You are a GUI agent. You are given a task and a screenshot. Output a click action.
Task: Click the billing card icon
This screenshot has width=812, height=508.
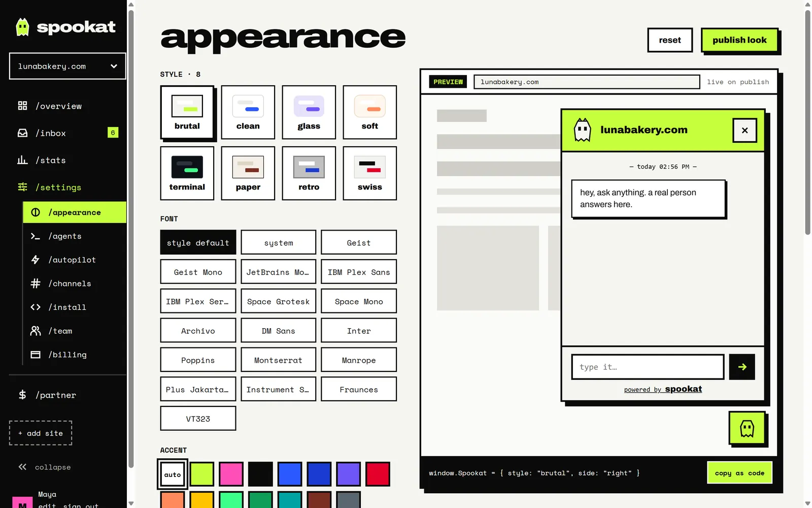pos(36,355)
